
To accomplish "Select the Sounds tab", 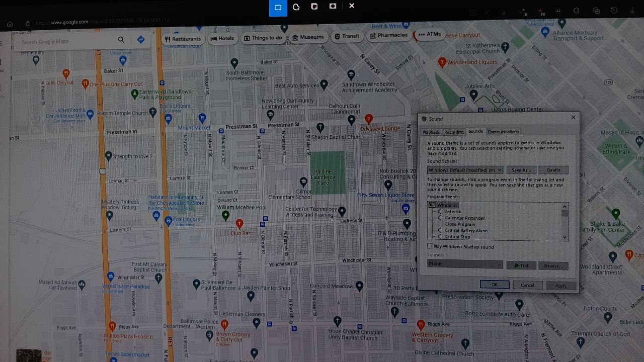I will coord(475,131).
